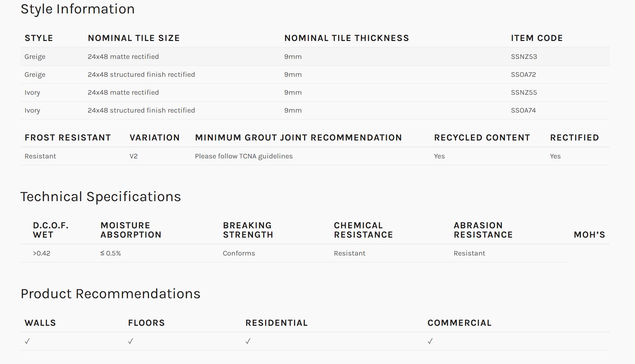Click the 'Please follow TCNA guidelines' text

click(x=244, y=156)
